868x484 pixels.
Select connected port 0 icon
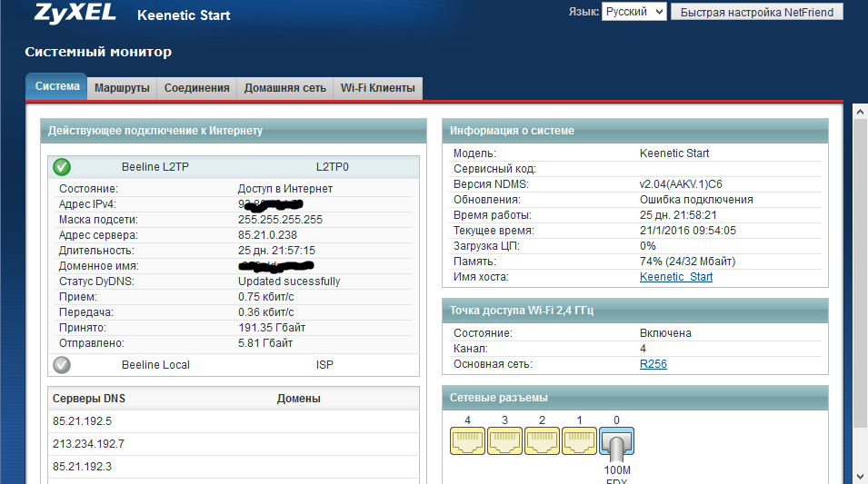616,442
